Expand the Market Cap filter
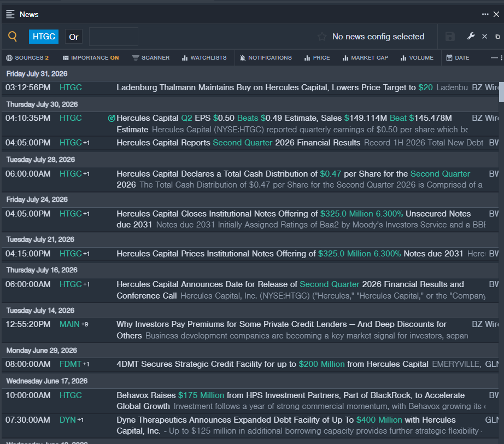This screenshot has height=444, width=504. [x=366, y=58]
